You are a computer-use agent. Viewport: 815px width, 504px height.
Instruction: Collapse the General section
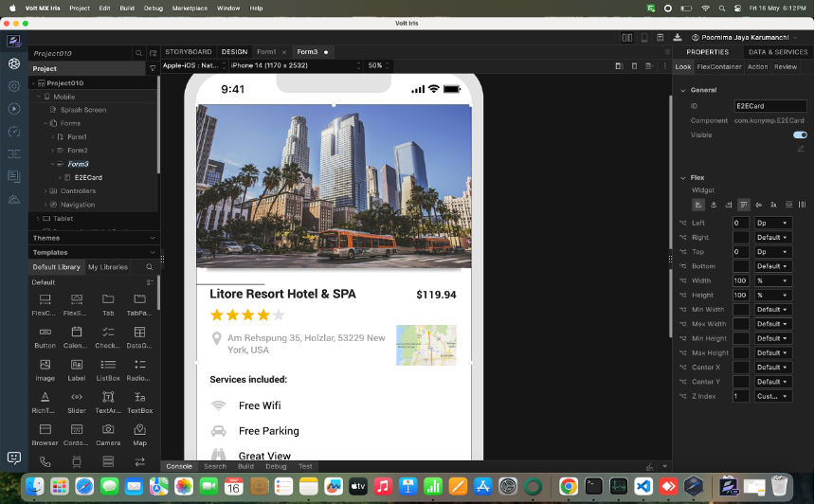click(683, 90)
